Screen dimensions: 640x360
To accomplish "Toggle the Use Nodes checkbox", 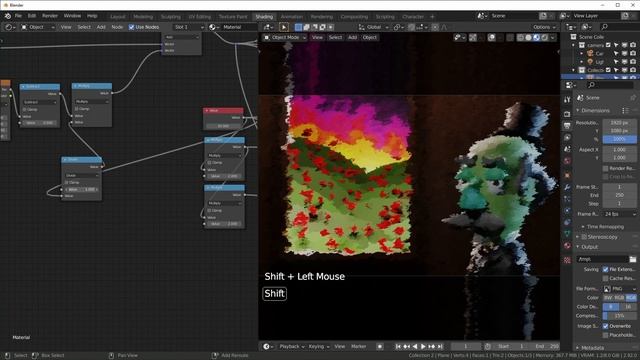I will coord(131,27).
